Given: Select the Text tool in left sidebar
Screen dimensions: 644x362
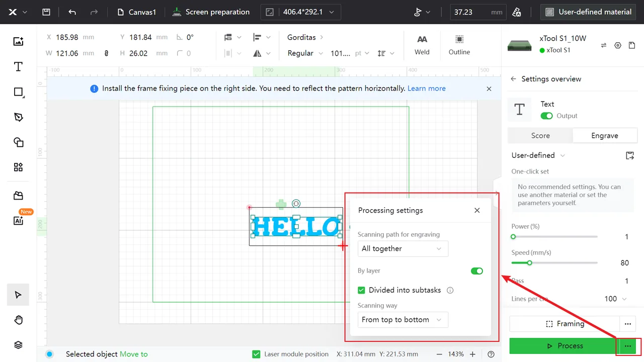Looking at the screenshot, I should click(x=18, y=67).
